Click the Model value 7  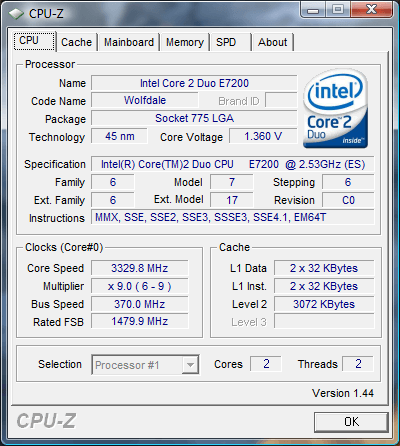click(232, 182)
